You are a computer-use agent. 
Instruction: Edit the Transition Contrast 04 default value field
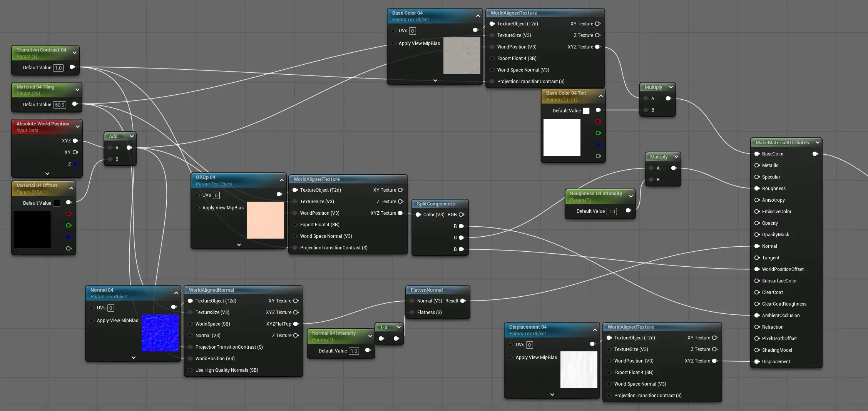[58, 68]
